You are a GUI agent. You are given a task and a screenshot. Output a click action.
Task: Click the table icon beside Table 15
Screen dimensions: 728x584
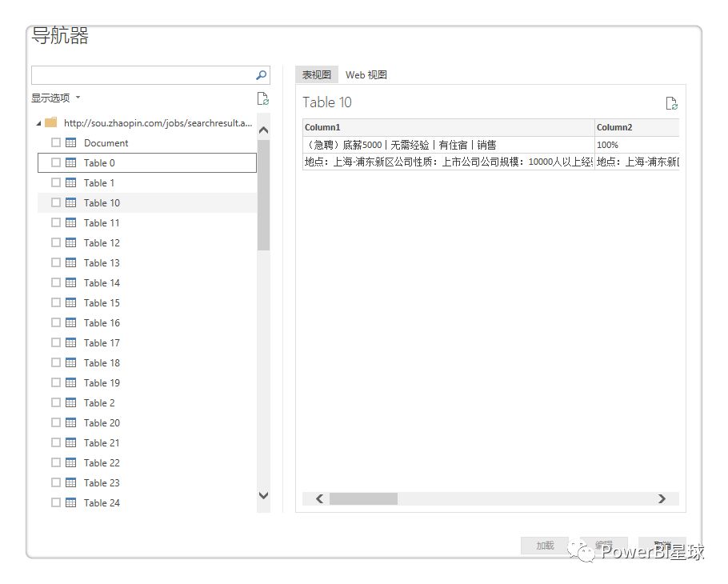[x=70, y=302]
